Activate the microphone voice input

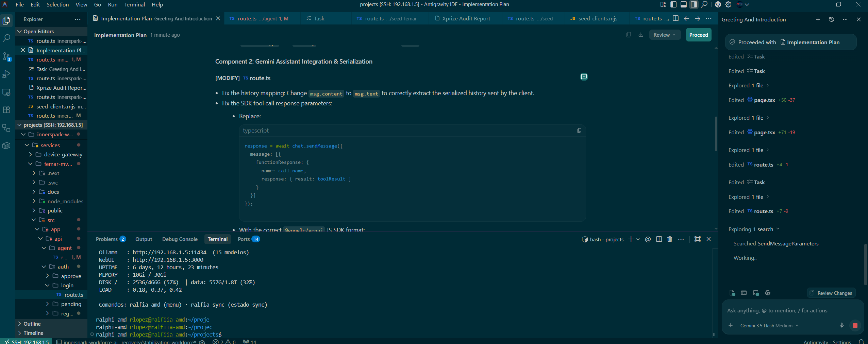(841, 325)
